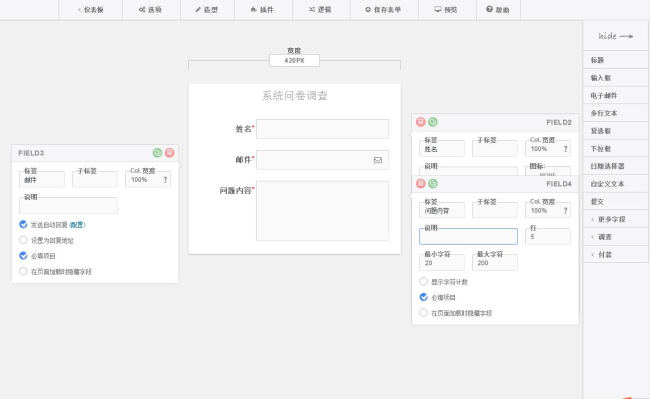
Task: Add a 多行文本 textarea field from sidebar
Action: click(616, 113)
